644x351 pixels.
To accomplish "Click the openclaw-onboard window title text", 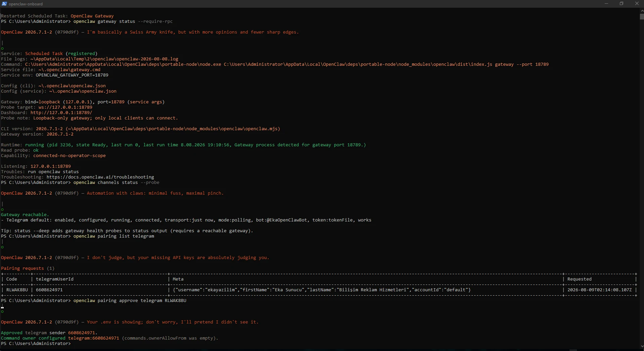I will pos(26,4).
